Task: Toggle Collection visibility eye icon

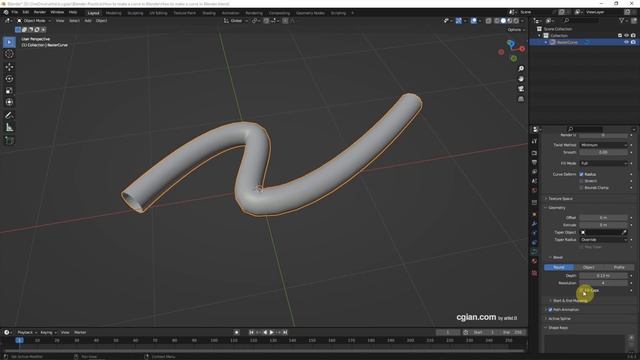Action: coord(627,36)
